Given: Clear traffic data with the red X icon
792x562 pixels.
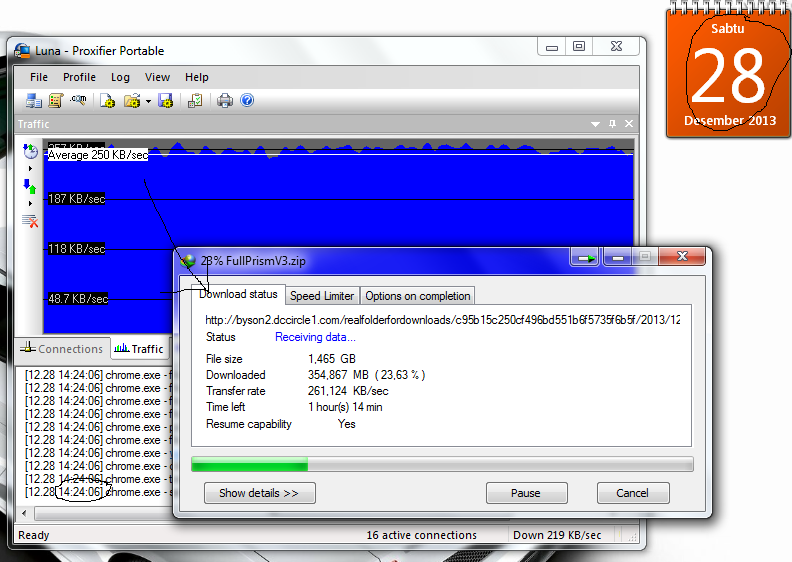Looking at the screenshot, I should (30, 221).
